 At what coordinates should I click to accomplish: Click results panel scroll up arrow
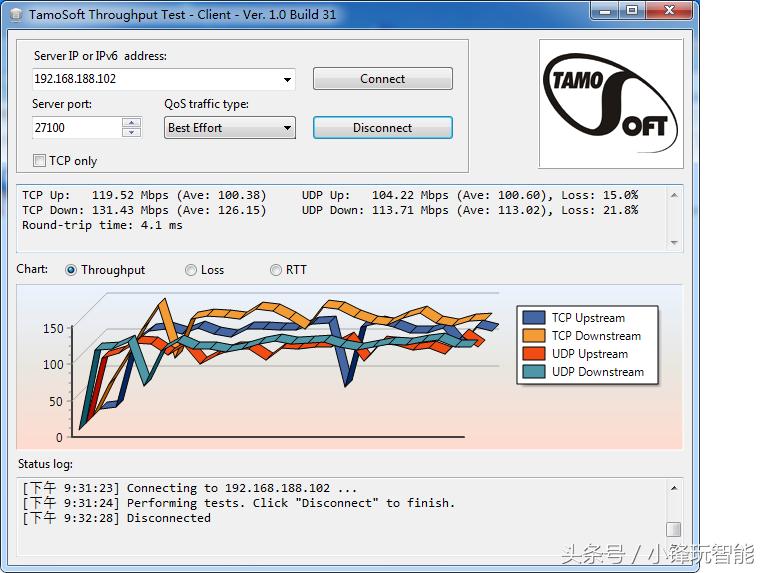coord(674,195)
